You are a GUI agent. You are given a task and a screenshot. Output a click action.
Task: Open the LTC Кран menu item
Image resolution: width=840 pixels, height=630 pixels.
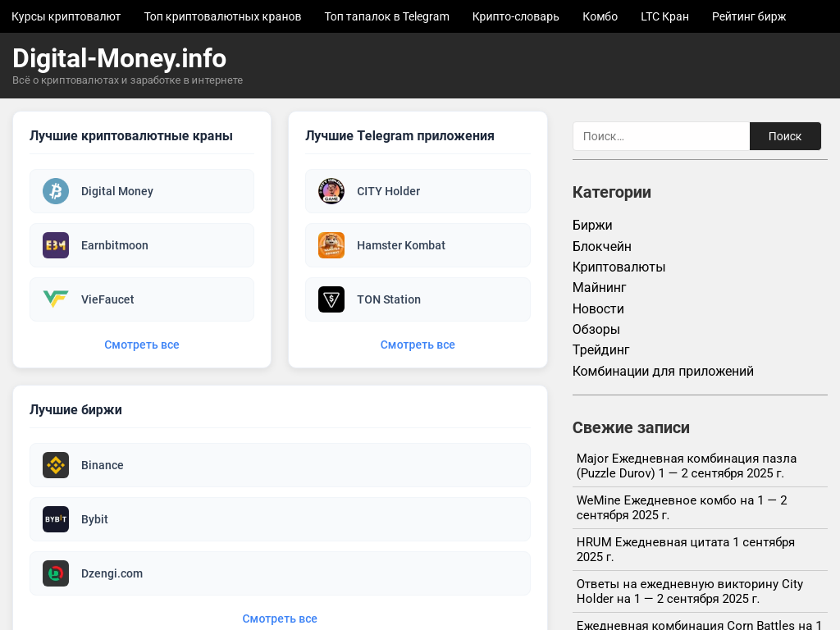[x=664, y=16]
